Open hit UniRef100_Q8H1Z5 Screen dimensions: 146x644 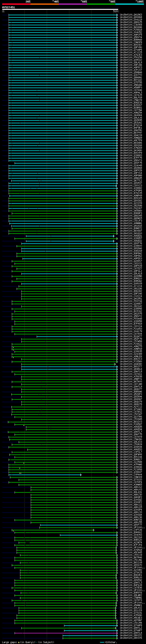131,22
